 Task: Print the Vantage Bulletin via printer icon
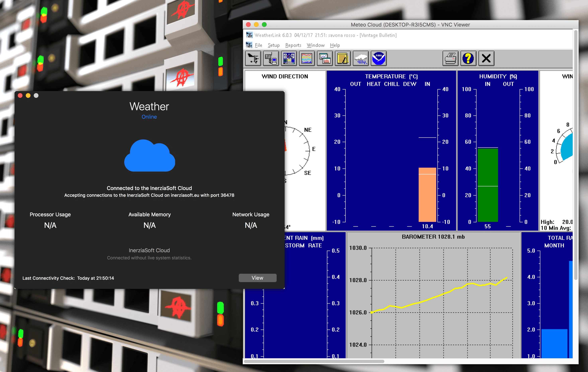pyautogui.click(x=451, y=58)
